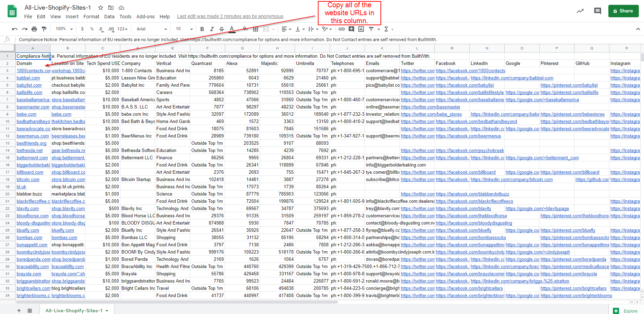Select the column A header
Viewport: 644px width, 314px height.
[33, 48]
